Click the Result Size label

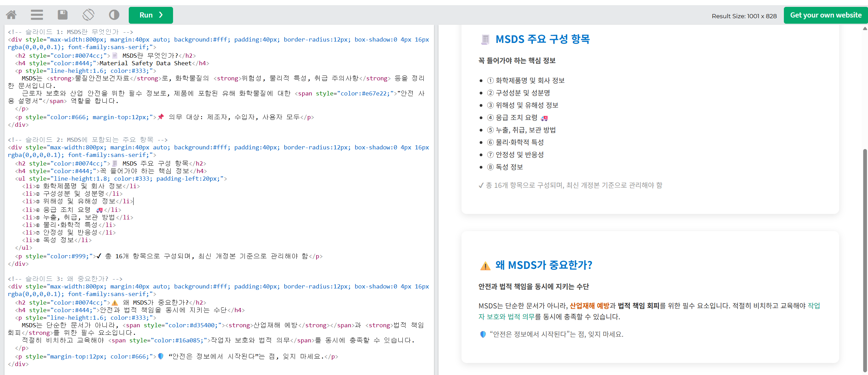click(x=744, y=16)
